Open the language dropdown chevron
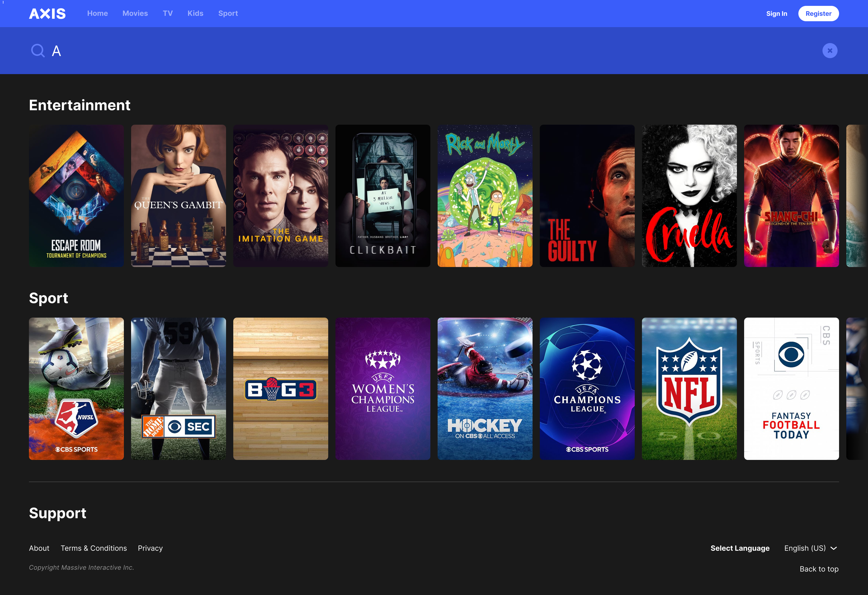The image size is (868, 595). [x=834, y=548]
